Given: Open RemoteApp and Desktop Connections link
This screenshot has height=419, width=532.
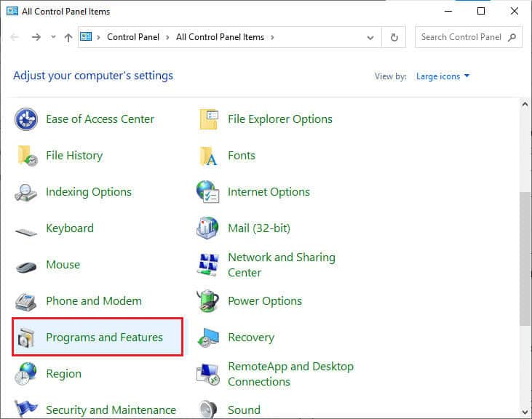Looking at the screenshot, I should [290, 374].
